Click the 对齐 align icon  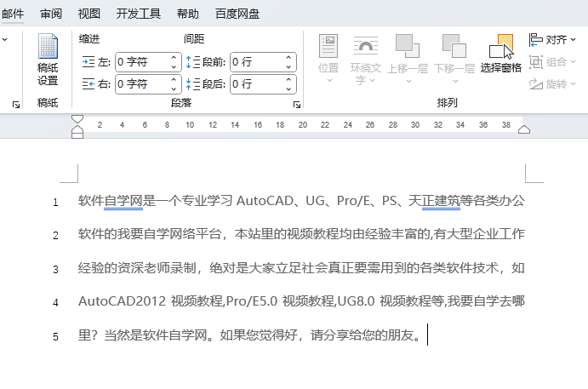click(x=536, y=39)
